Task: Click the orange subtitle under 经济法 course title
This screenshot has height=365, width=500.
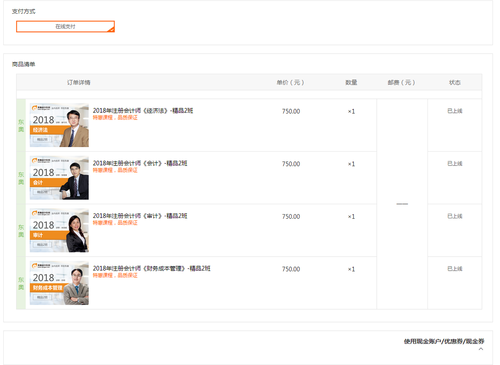Action: click(x=115, y=118)
